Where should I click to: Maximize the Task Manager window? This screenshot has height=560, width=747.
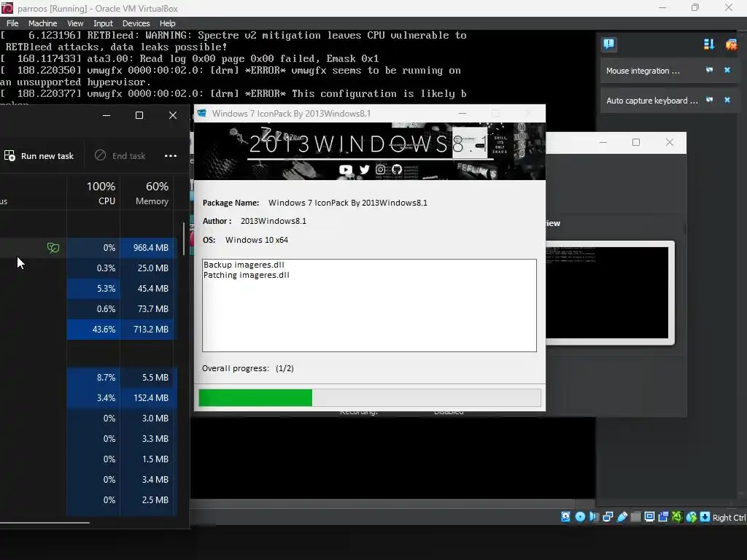(x=139, y=115)
